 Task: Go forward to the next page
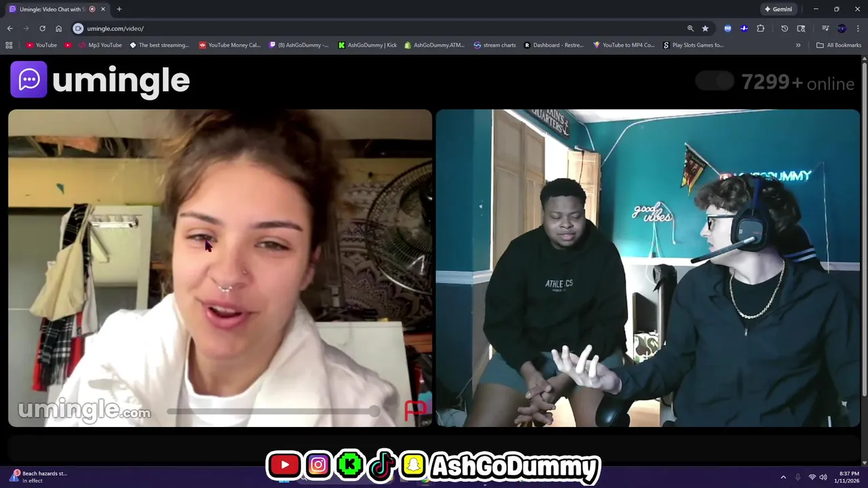(x=26, y=28)
